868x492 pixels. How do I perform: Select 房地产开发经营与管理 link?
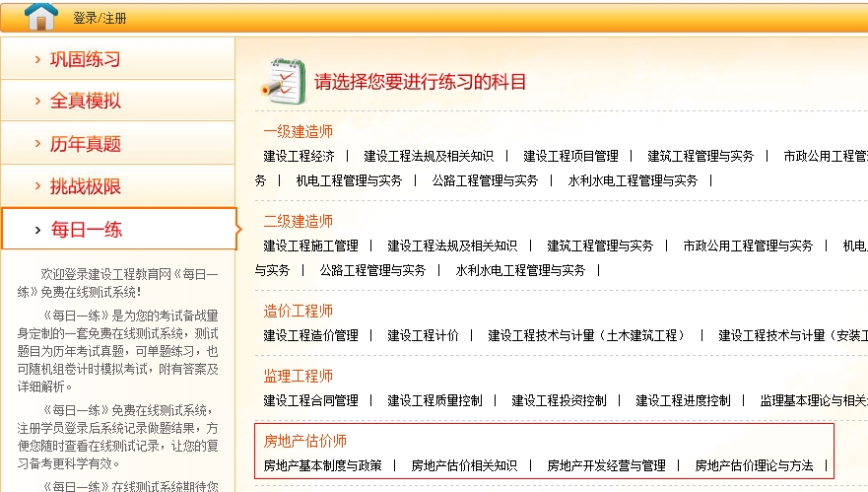[x=606, y=465]
